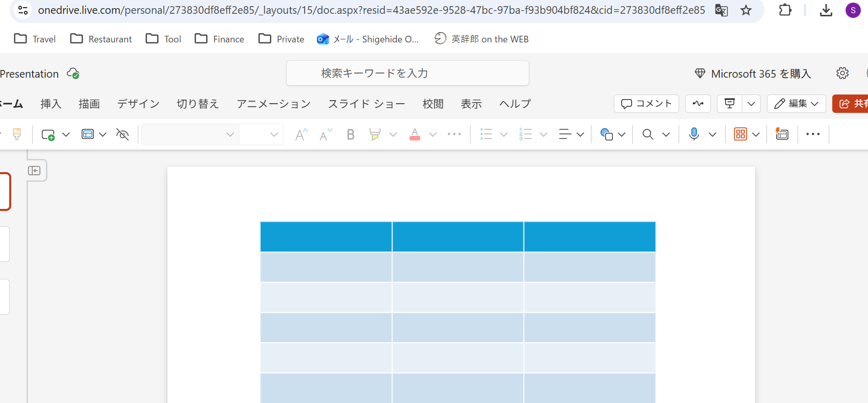Expand present options arrow
Viewport: 868px width, 403px height.
click(x=751, y=104)
